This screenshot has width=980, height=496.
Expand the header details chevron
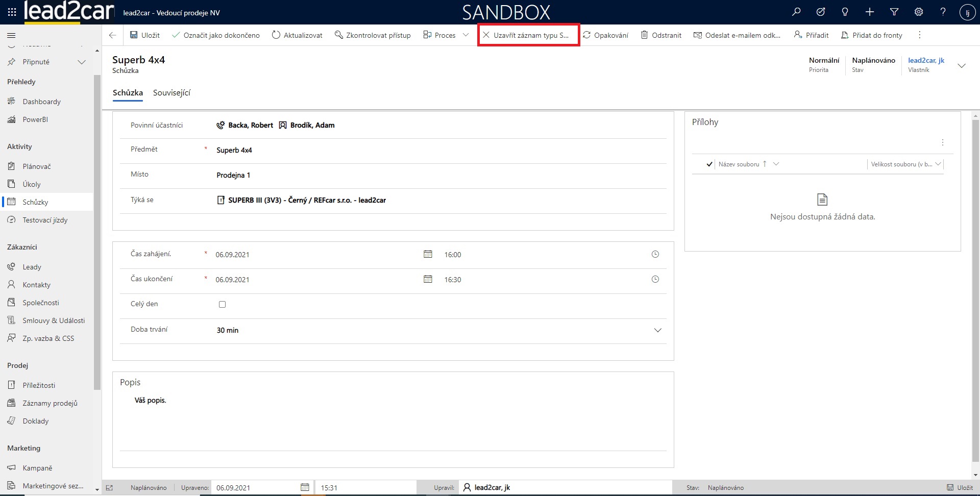tap(962, 66)
